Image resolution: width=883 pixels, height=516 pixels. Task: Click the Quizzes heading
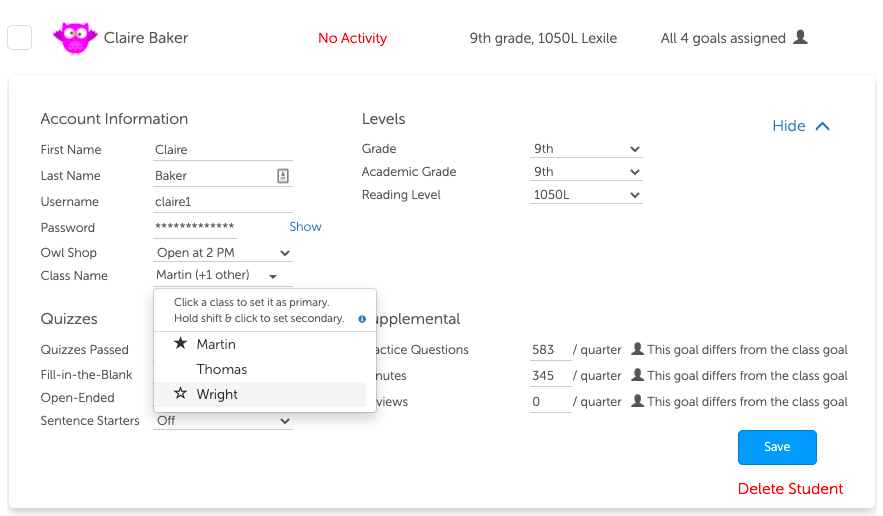(x=69, y=319)
